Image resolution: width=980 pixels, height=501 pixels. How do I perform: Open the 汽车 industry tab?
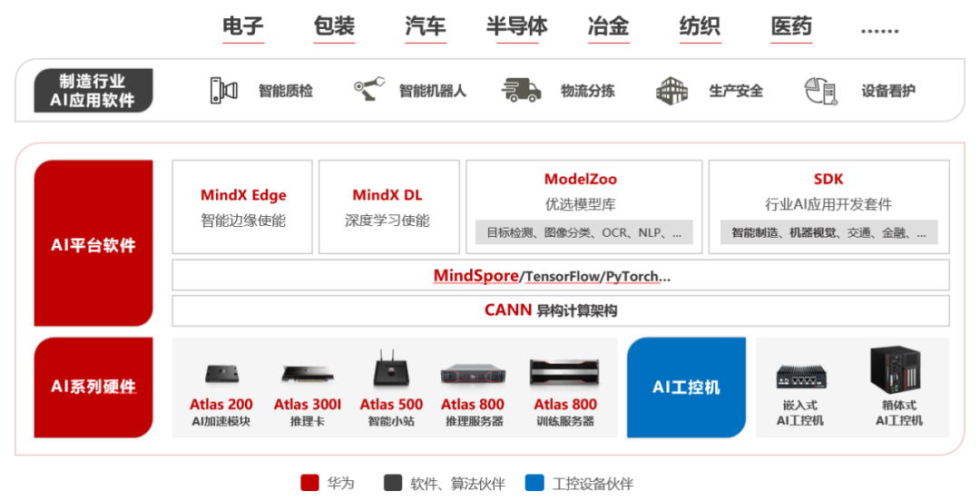(426, 27)
